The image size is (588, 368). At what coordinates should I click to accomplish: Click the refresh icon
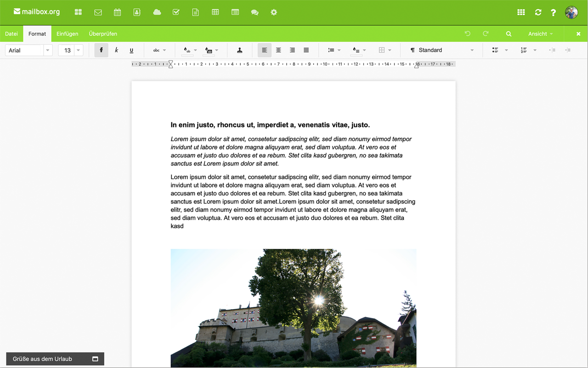coord(538,12)
